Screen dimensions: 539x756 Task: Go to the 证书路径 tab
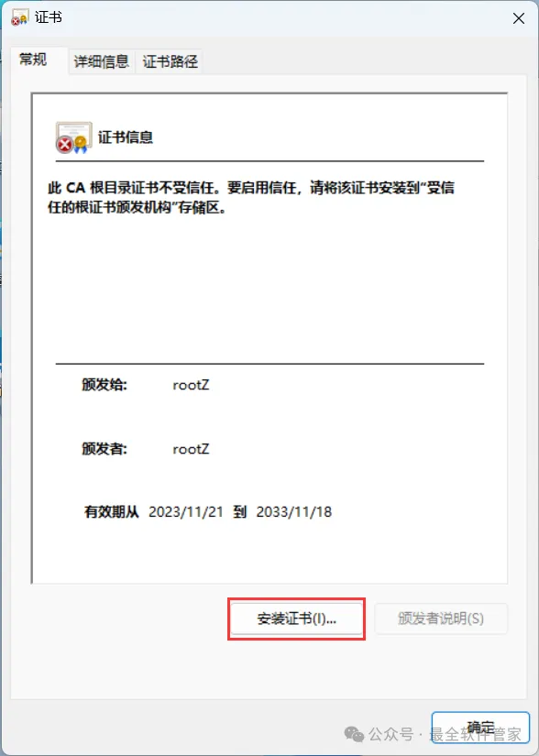click(170, 61)
